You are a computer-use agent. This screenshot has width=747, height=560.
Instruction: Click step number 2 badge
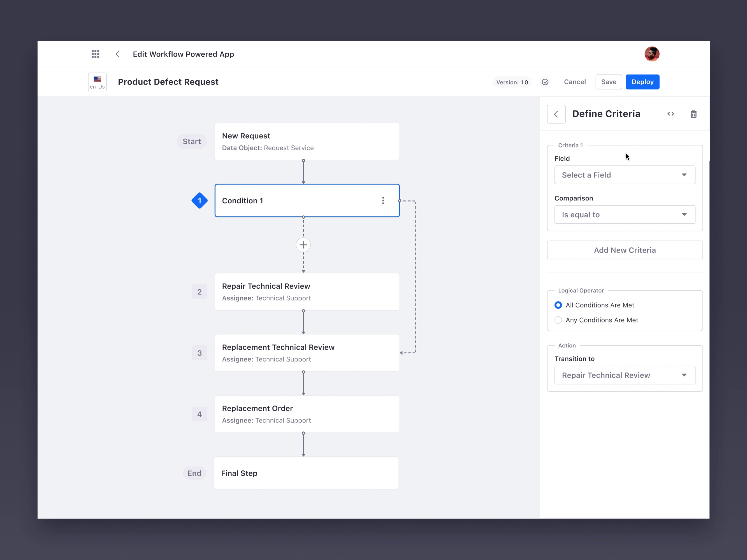click(199, 292)
